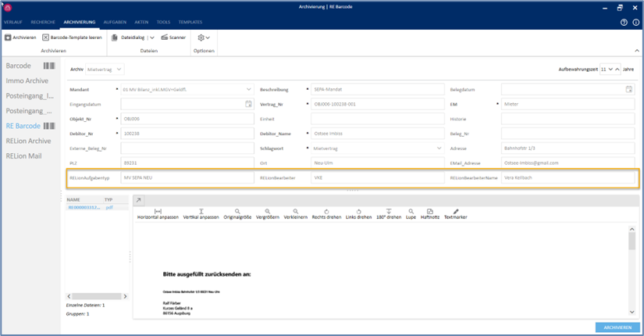Expand the Mandant dropdown list
The width and height of the screenshot is (644, 336).
pos(248,89)
